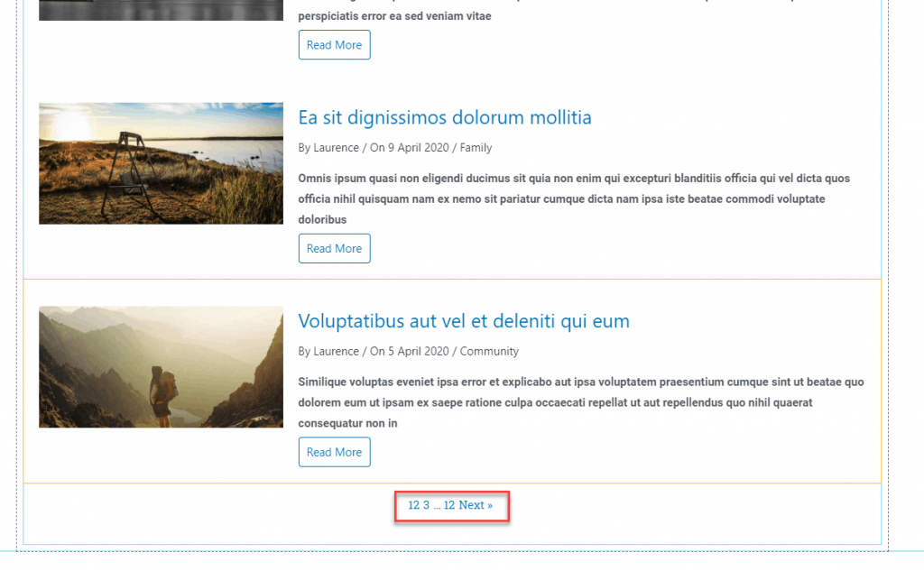Viewport: 924px width, 571px height.
Task: Click Read More under the Voluptatibus post
Action: (334, 453)
